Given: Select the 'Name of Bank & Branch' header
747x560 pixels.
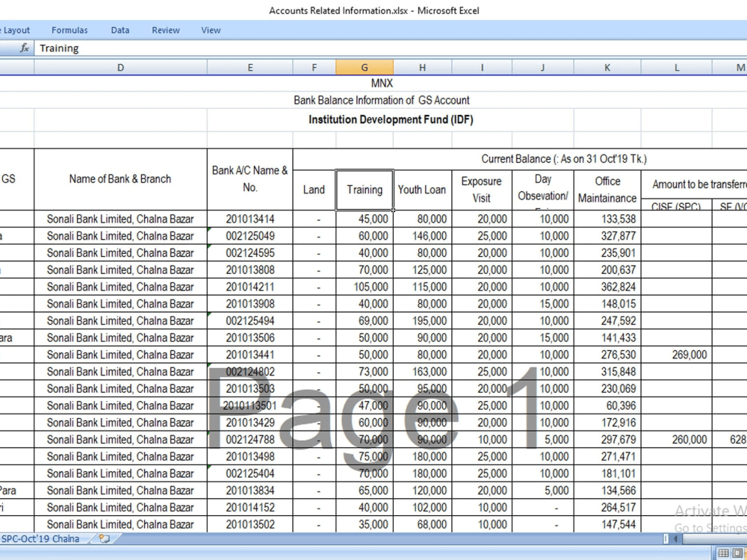Looking at the screenshot, I should pos(120,179).
